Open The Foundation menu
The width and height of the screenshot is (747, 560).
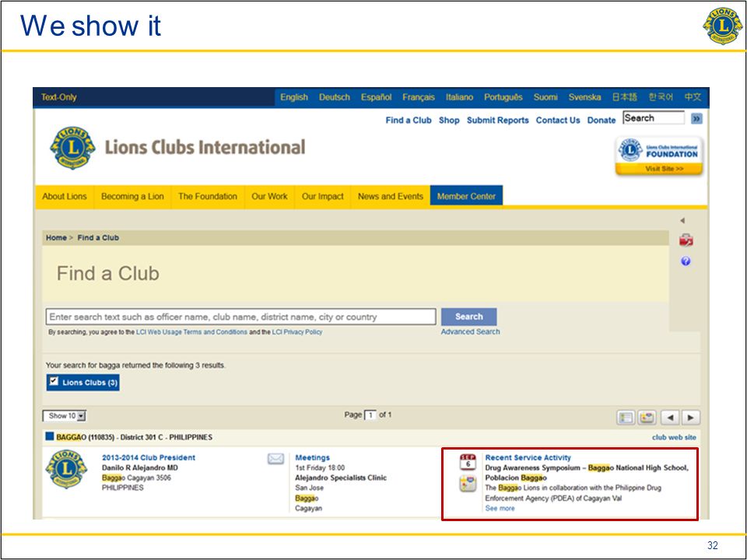coord(207,196)
